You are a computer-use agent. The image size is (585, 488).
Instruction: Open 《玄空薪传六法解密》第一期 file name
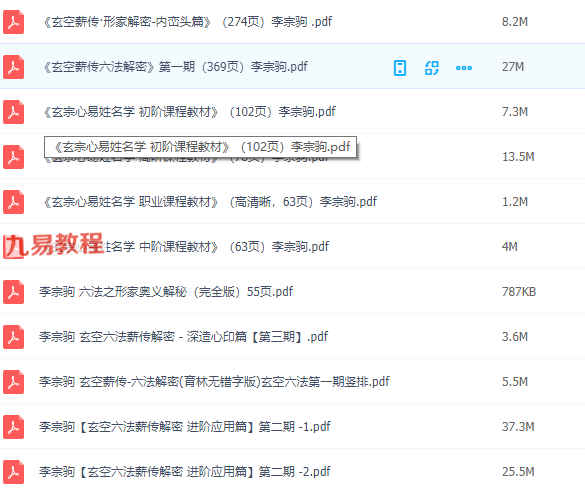175,67
